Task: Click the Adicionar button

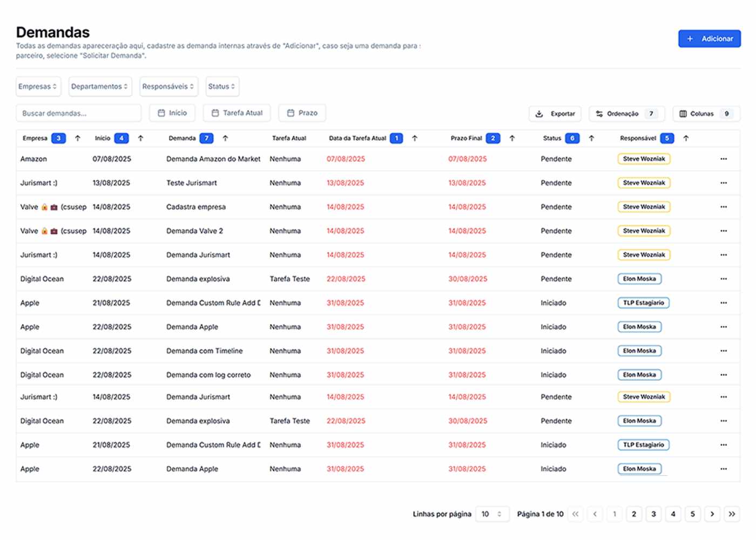Action: (709, 38)
